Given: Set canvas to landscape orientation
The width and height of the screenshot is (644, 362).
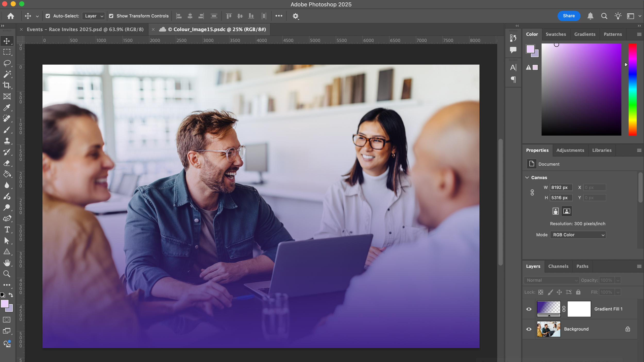Looking at the screenshot, I should pos(566,211).
